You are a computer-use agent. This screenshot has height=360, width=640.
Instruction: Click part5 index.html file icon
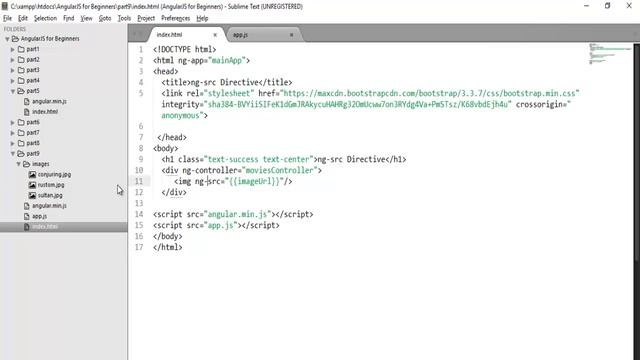[27, 112]
